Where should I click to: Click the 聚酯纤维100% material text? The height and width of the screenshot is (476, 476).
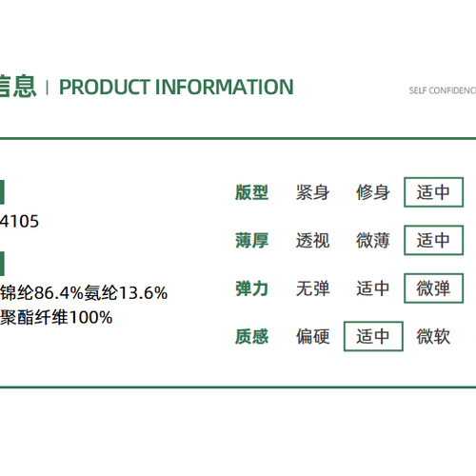click(x=56, y=317)
